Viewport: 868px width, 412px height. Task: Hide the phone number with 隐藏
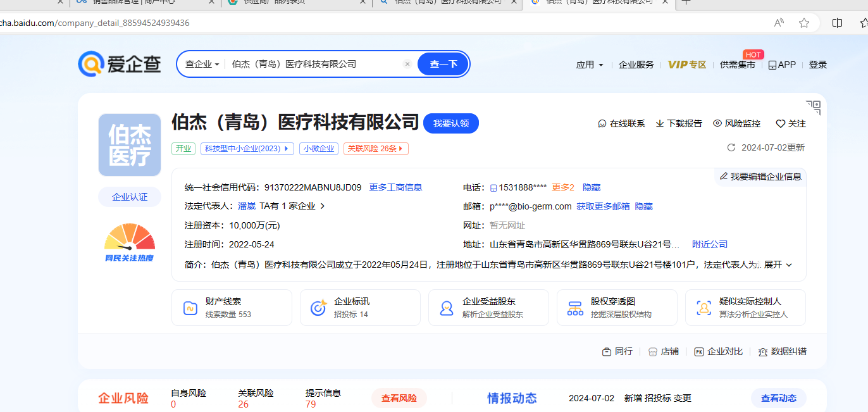pos(592,187)
